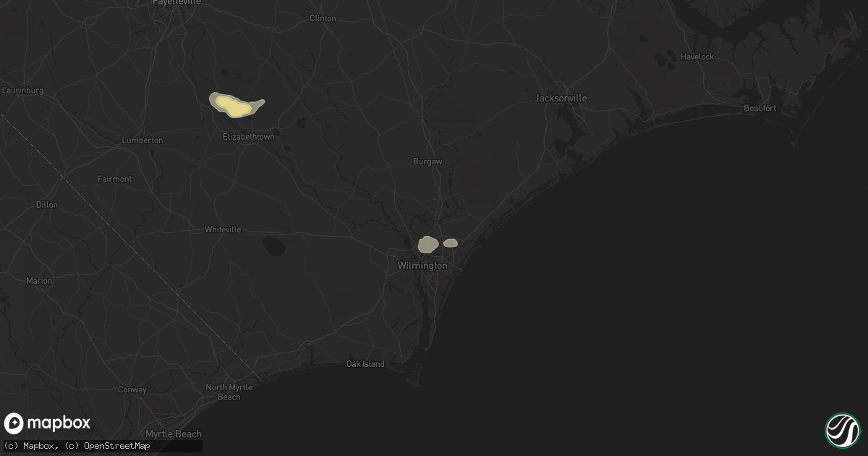Click the Dillon label

[x=47, y=205]
